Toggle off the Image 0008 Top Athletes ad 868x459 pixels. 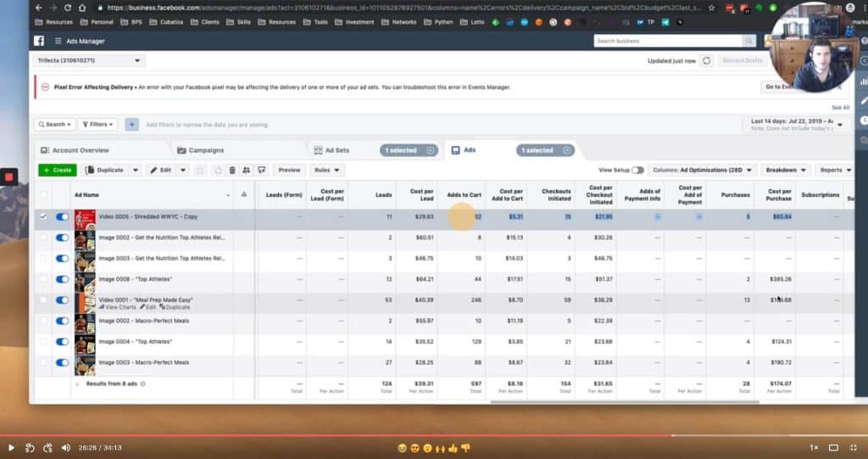pyautogui.click(x=62, y=278)
